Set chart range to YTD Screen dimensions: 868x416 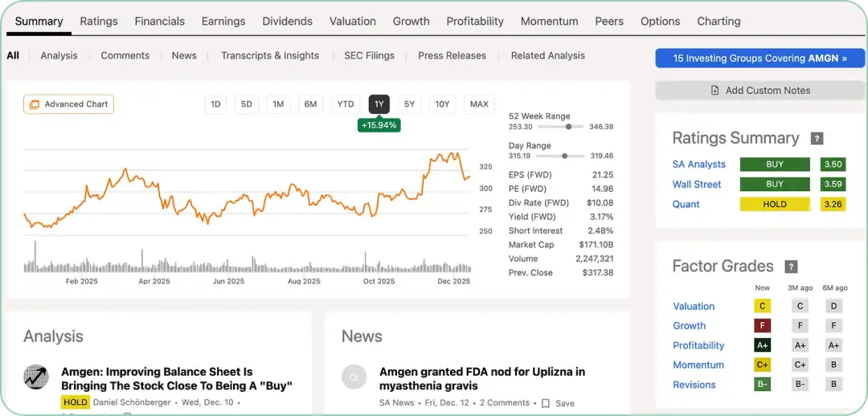pyautogui.click(x=346, y=104)
